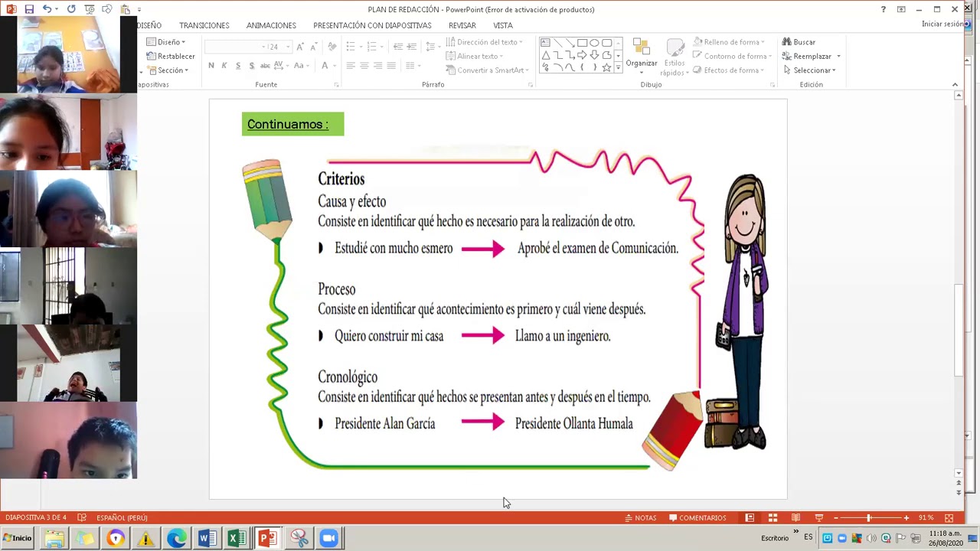Toggle the NOTAS pane
Image resolution: width=980 pixels, height=551 pixels.
coord(641,518)
